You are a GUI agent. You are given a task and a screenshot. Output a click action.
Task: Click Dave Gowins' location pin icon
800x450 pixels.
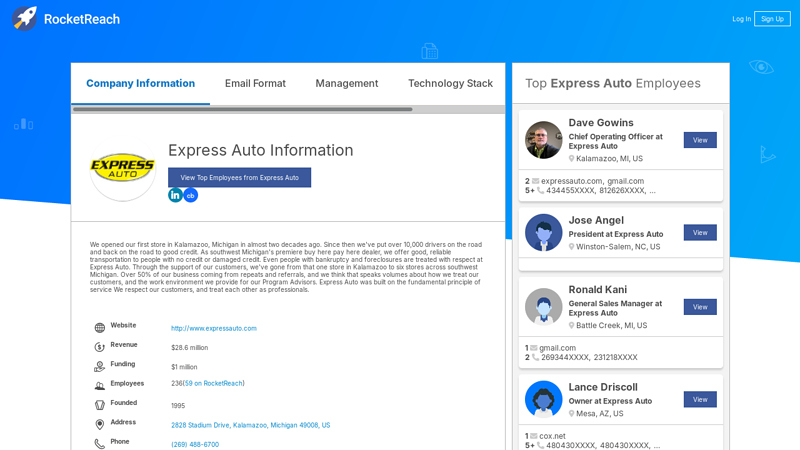(x=571, y=159)
